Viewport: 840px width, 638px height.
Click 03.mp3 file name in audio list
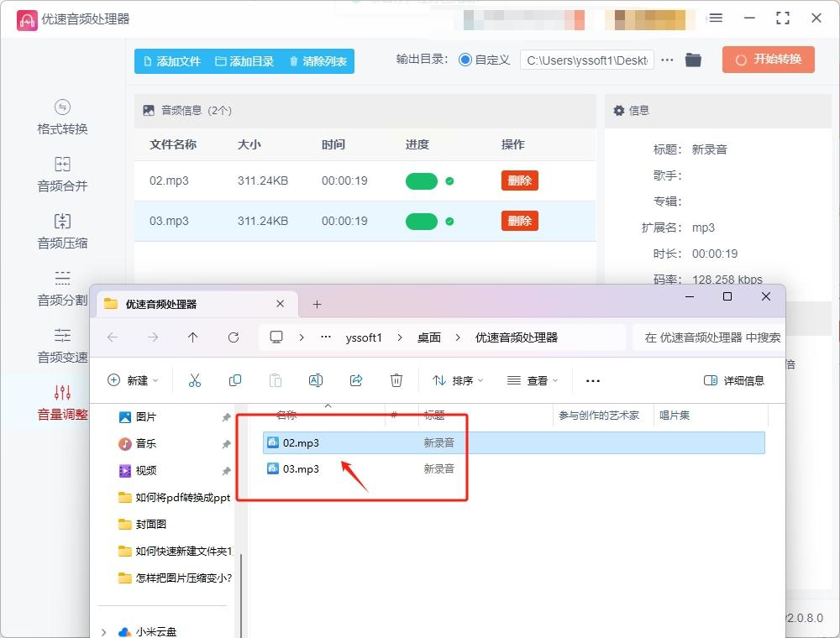(169, 221)
